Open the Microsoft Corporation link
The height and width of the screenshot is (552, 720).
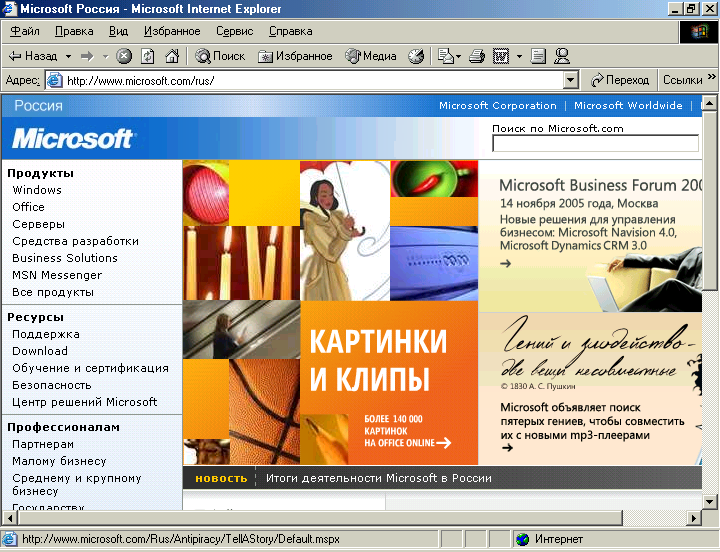498,106
